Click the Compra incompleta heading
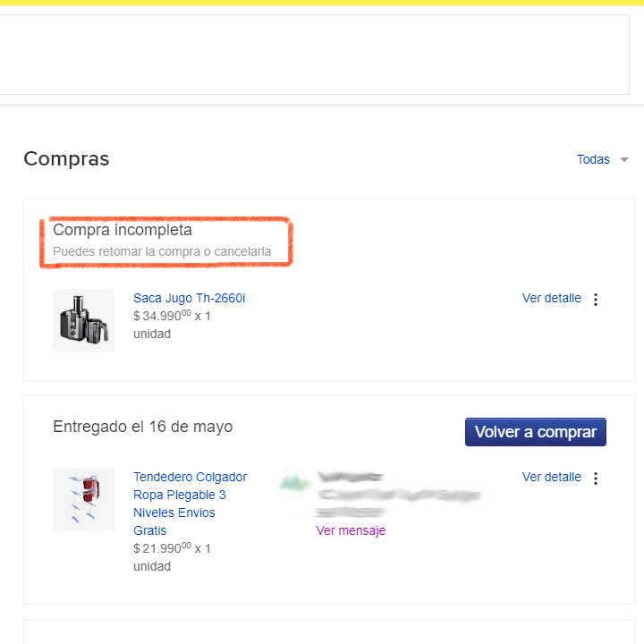Image resolution: width=644 pixels, height=644 pixels. pos(123,230)
